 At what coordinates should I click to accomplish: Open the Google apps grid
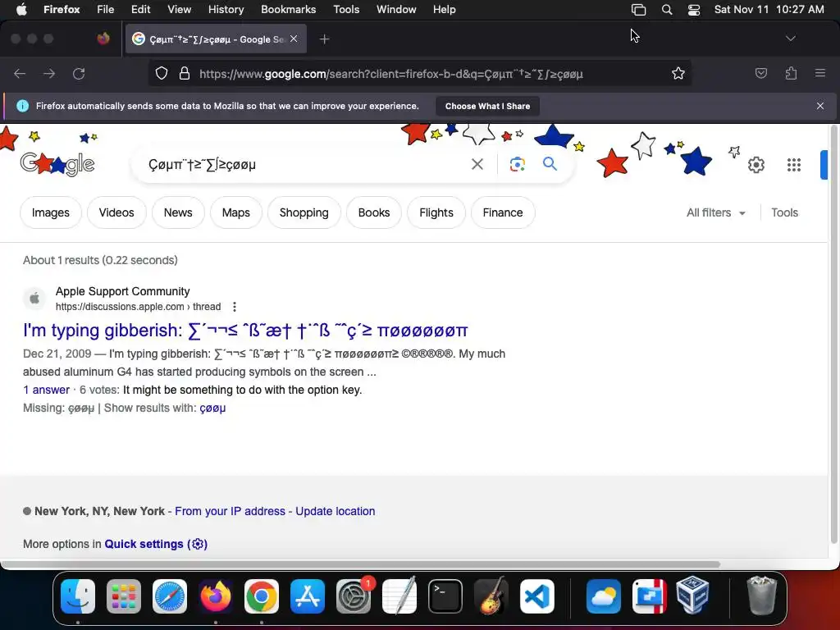click(794, 165)
